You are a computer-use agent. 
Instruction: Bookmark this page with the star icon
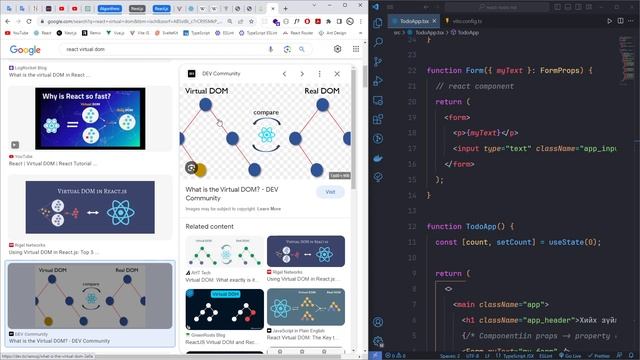coord(251,21)
